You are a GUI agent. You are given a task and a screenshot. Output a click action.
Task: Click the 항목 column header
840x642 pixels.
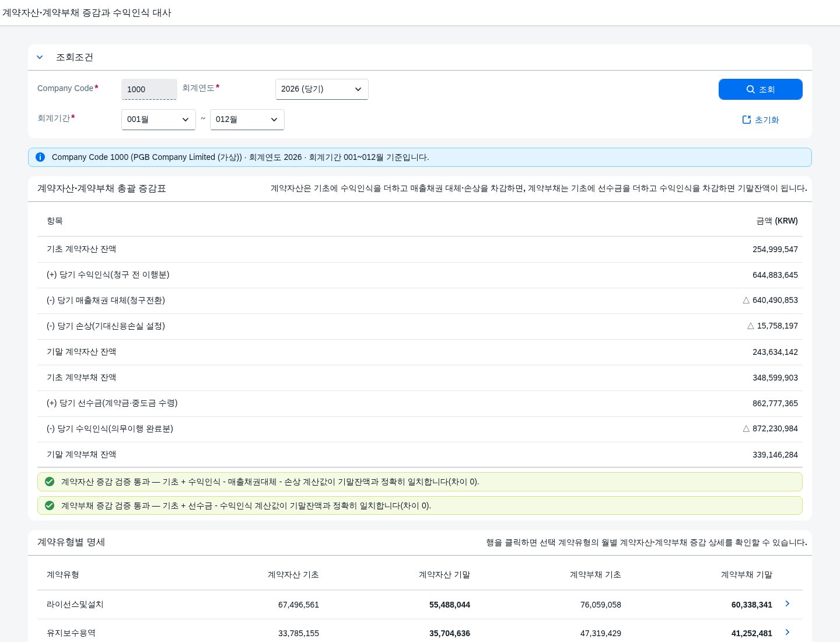[x=55, y=221]
